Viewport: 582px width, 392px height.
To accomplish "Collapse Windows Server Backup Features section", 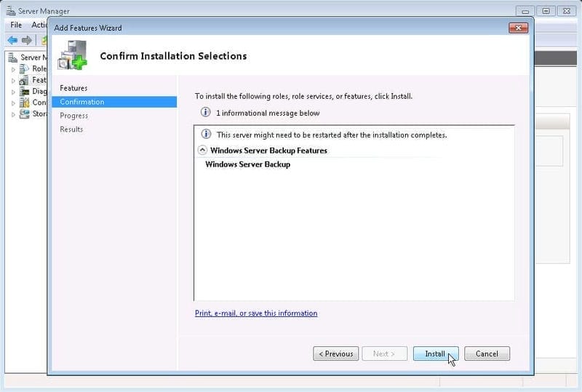I will 202,151.
